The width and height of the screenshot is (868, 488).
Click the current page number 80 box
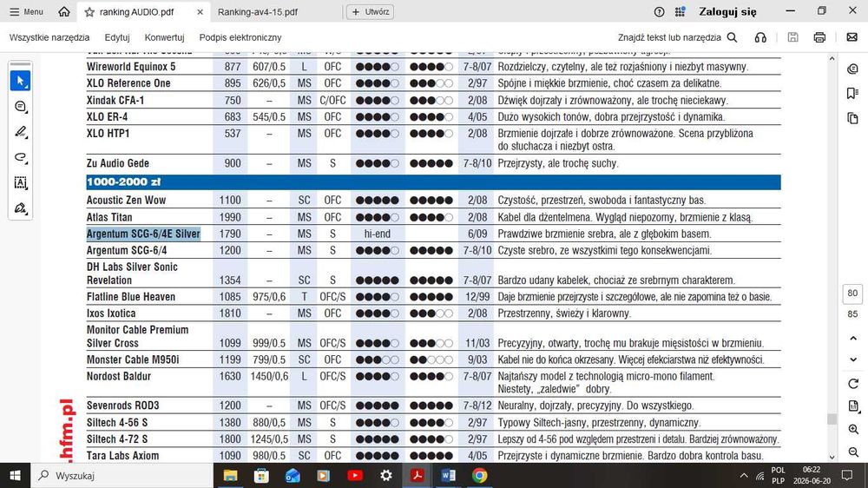tap(852, 293)
